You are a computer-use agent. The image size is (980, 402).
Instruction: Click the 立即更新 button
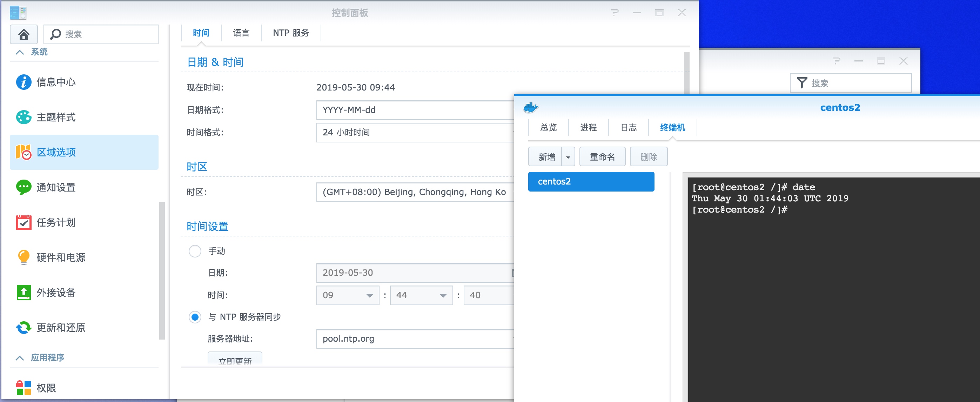pos(235,359)
